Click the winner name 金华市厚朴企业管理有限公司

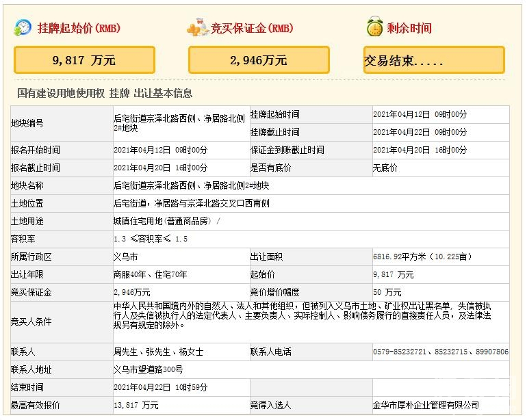(426, 405)
